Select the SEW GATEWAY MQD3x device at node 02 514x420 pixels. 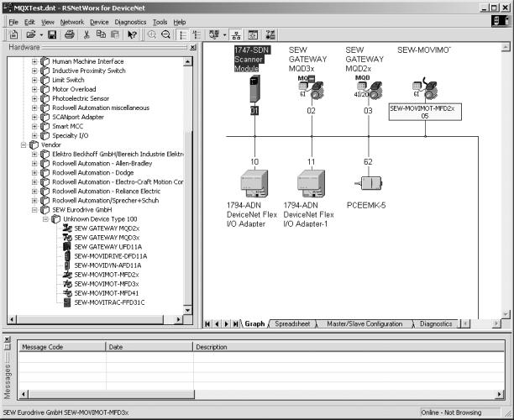pos(311,87)
